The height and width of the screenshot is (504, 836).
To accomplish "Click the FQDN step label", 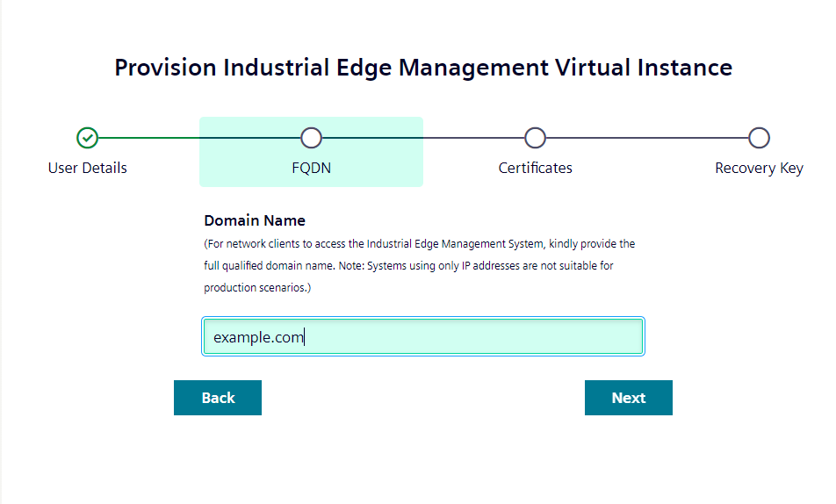I will 311,168.
